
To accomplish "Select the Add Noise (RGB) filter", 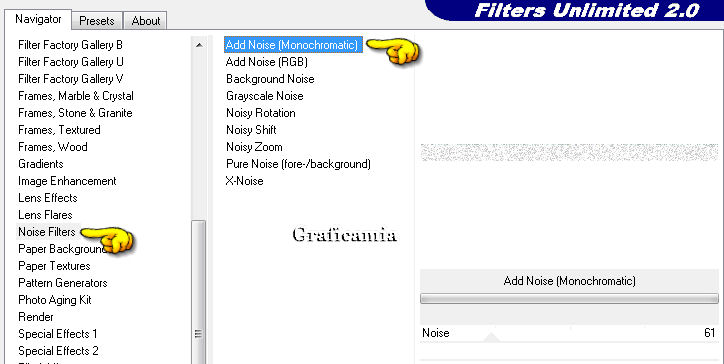I will pyautogui.click(x=266, y=62).
